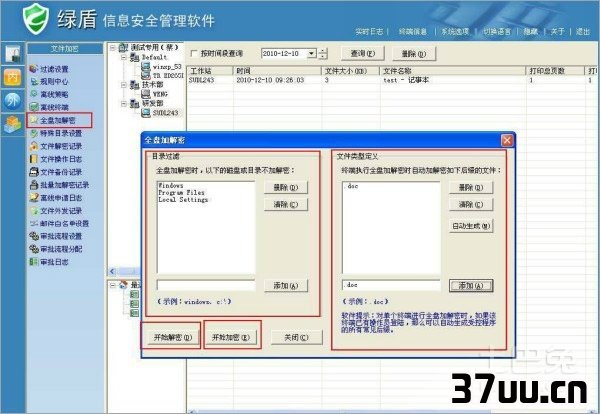Click the stacked-layers icon on the left strip
This screenshot has width=600, height=414.
pos(13,124)
